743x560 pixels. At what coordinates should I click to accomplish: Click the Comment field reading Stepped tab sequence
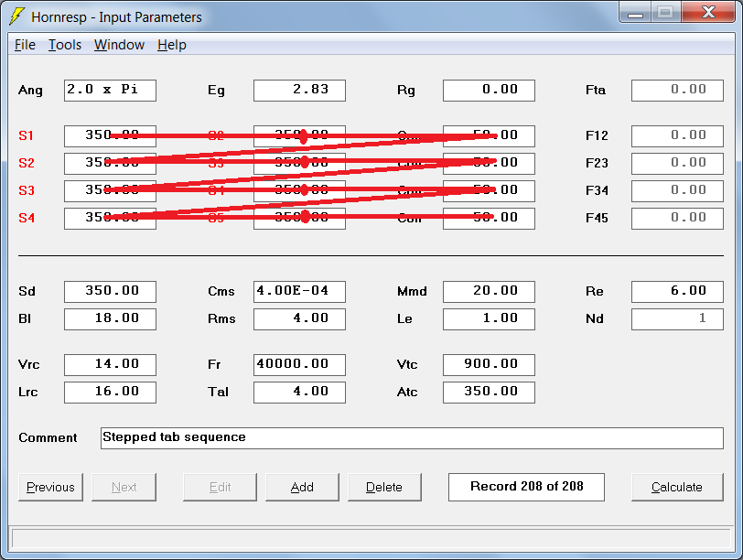[x=412, y=437]
